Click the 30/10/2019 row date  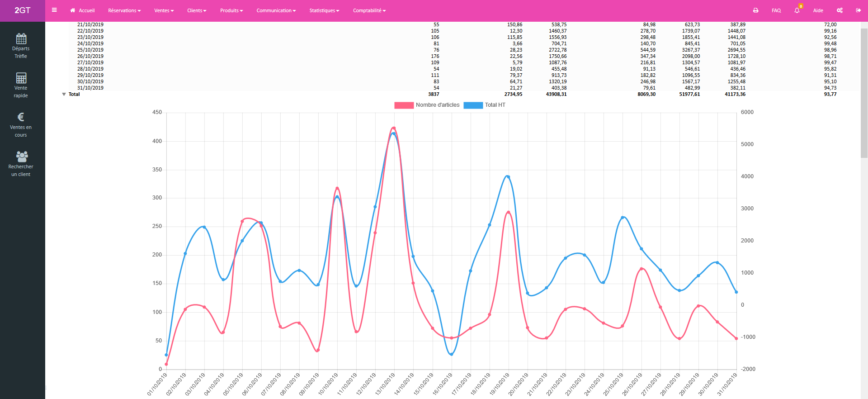point(90,81)
